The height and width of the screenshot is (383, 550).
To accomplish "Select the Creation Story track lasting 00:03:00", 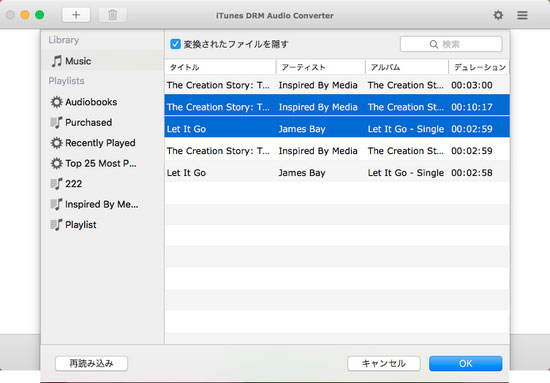I will (337, 85).
